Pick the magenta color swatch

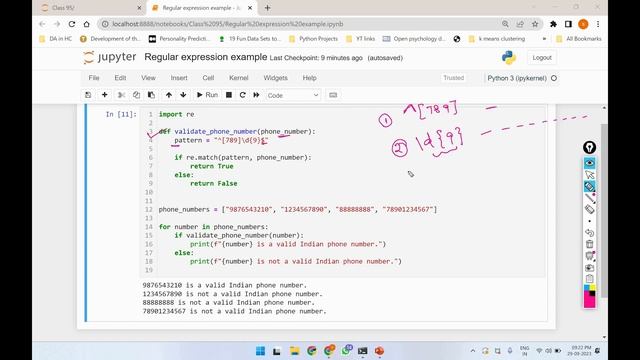click(x=589, y=301)
